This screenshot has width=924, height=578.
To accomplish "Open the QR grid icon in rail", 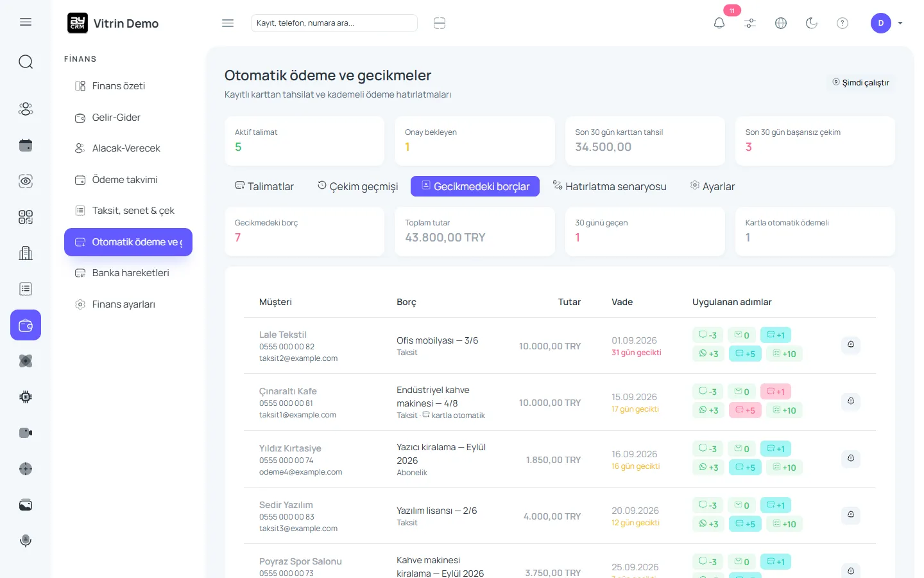I will click(x=26, y=217).
